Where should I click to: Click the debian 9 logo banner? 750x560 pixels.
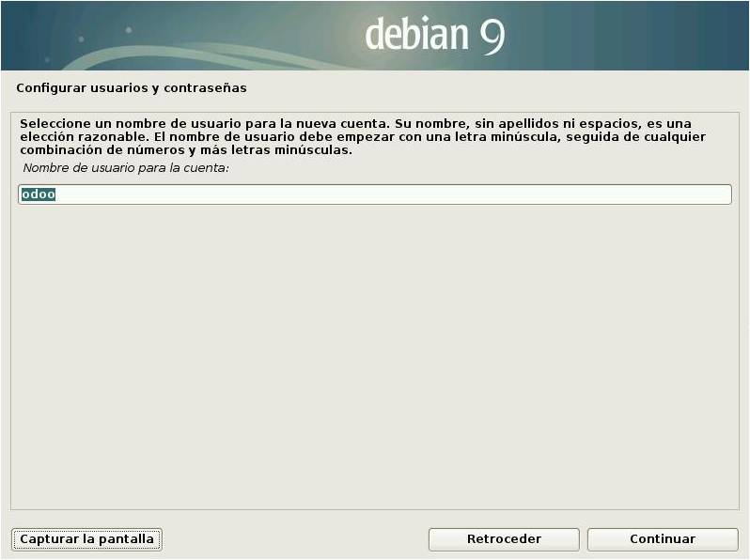(x=375, y=36)
